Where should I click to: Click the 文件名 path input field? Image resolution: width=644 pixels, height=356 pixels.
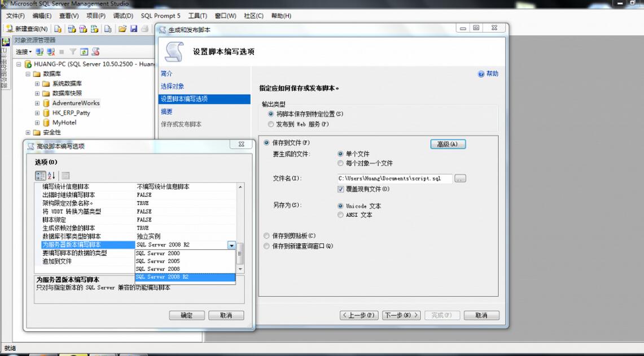(394, 179)
